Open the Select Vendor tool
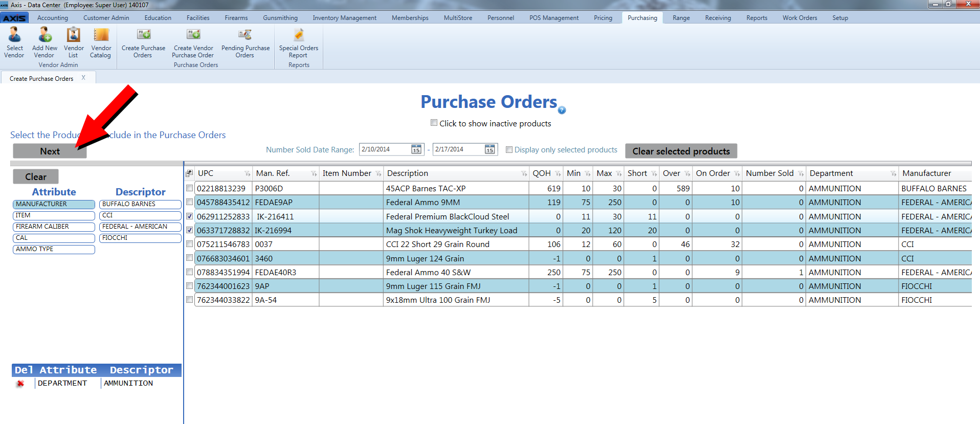Image resolution: width=980 pixels, height=424 pixels. click(14, 42)
